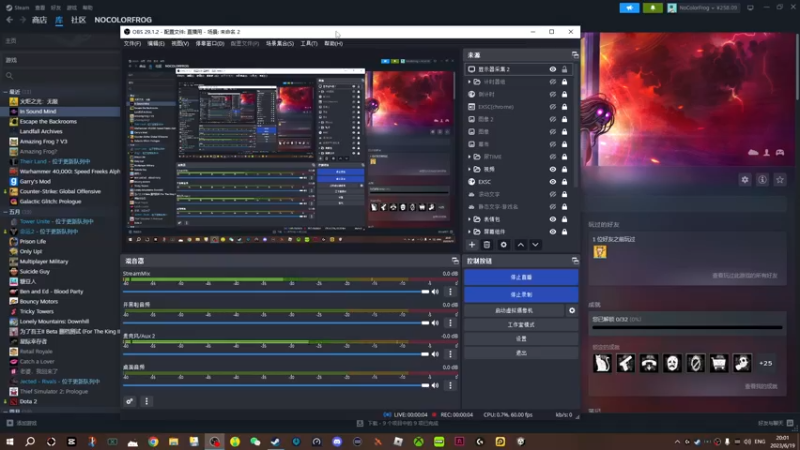Viewport: 800px width, 450px height.
Task: Open source properties gear in Sources toolbar
Action: tap(504, 245)
